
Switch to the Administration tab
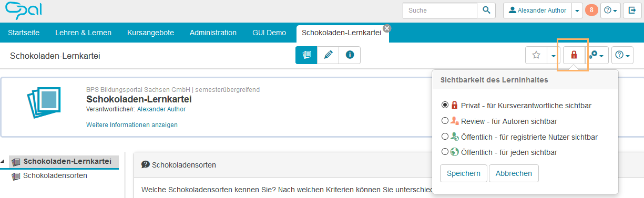click(213, 33)
